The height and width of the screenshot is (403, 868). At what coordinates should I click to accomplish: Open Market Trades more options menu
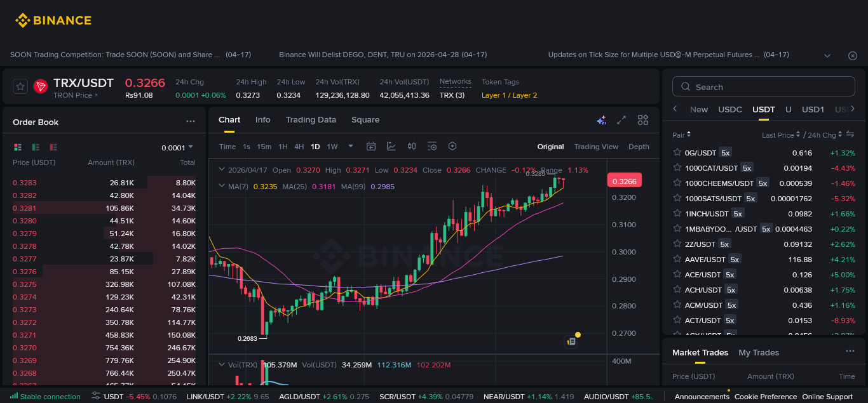pyautogui.click(x=850, y=352)
